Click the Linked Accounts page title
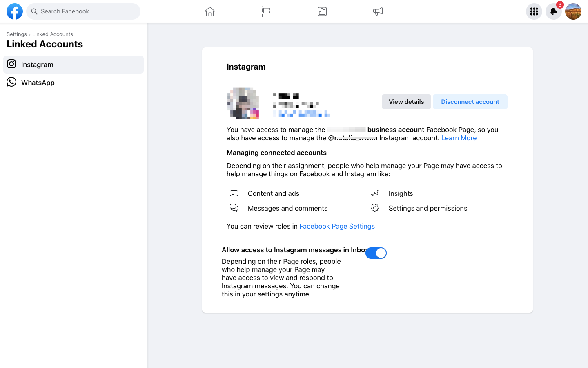 pyautogui.click(x=45, y=44)
